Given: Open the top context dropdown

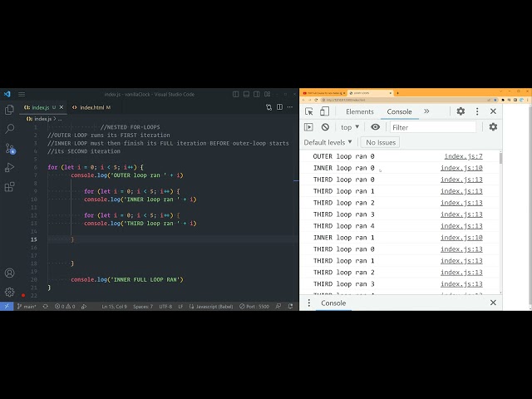Looking at the screenshot, I should click(350, 127).
